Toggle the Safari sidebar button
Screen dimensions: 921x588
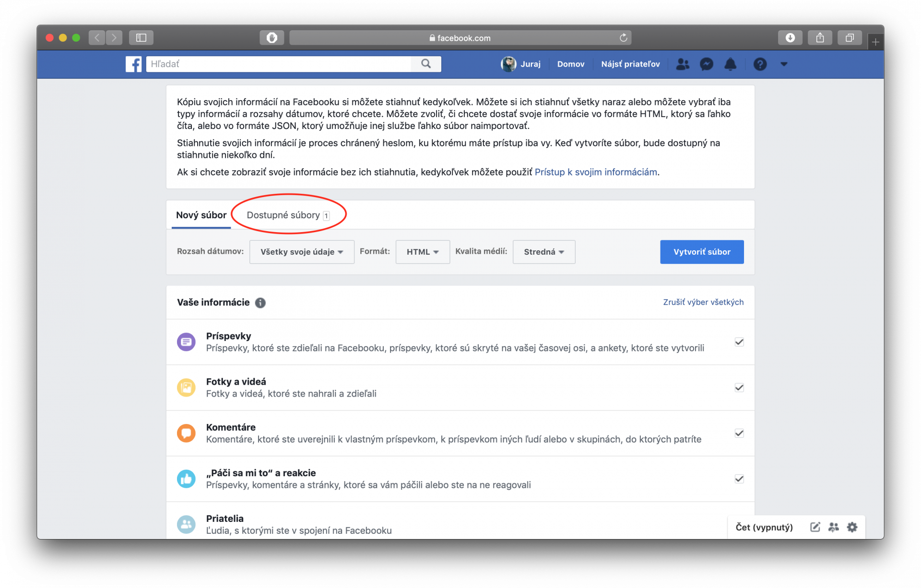click(141, 37)
